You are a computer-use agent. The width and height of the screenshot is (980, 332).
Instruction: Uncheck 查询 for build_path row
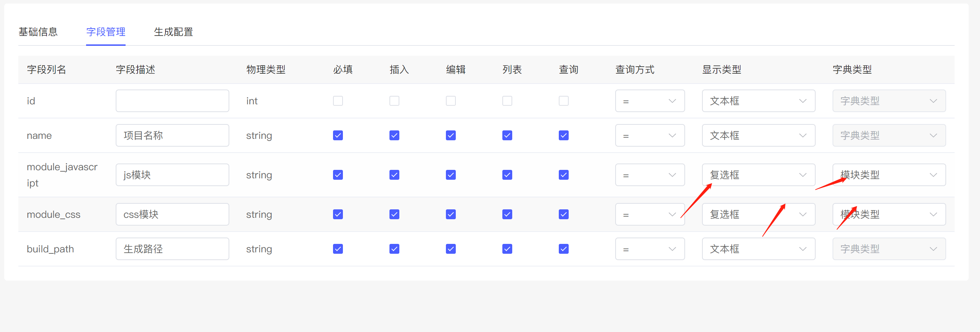coord(564,249)
